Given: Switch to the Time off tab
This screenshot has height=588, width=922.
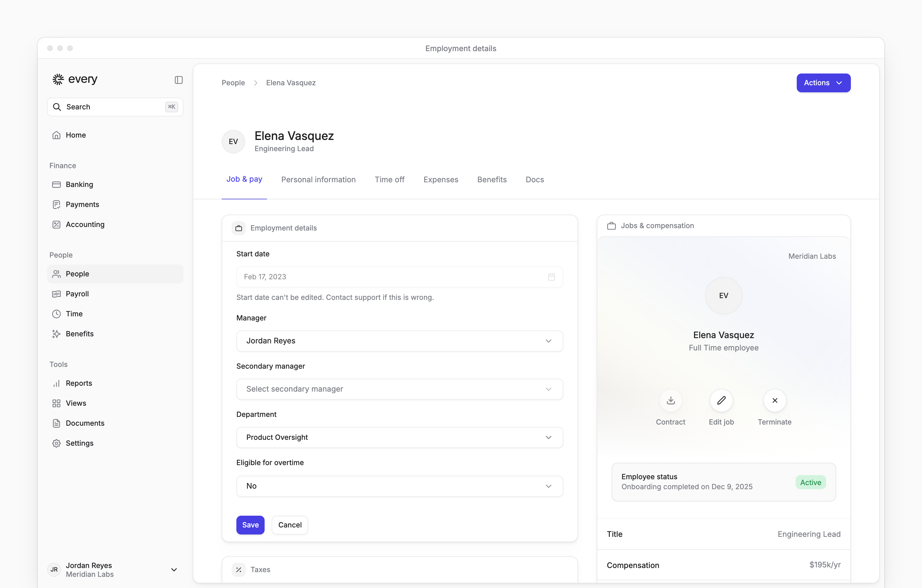Looking at the screenshot, I should pyautogui.click(x=389, y=180).
